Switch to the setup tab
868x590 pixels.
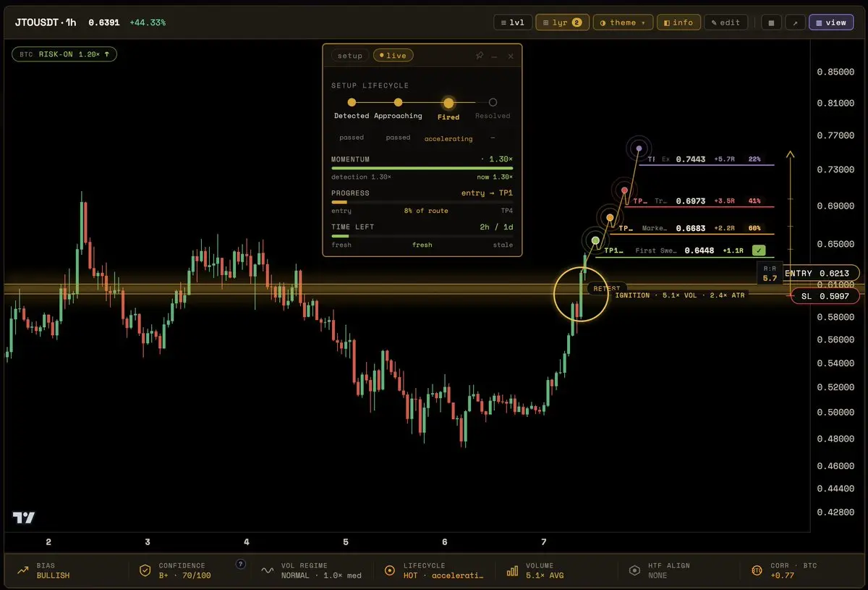coord(350,56)
